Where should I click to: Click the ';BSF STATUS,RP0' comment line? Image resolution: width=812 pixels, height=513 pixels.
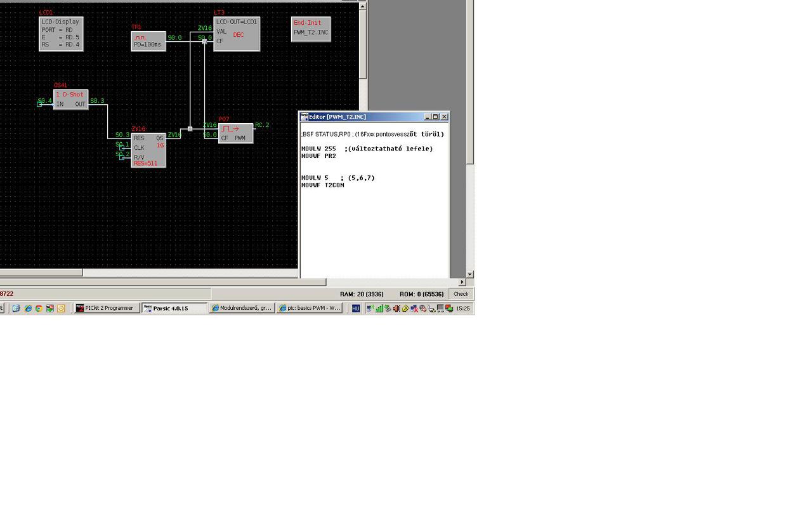point(372,135)
